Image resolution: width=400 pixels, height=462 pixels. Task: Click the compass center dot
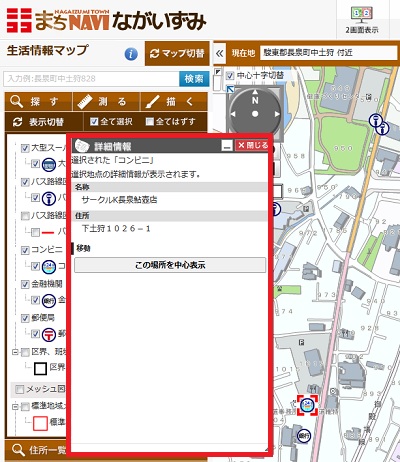click(255, 114)
